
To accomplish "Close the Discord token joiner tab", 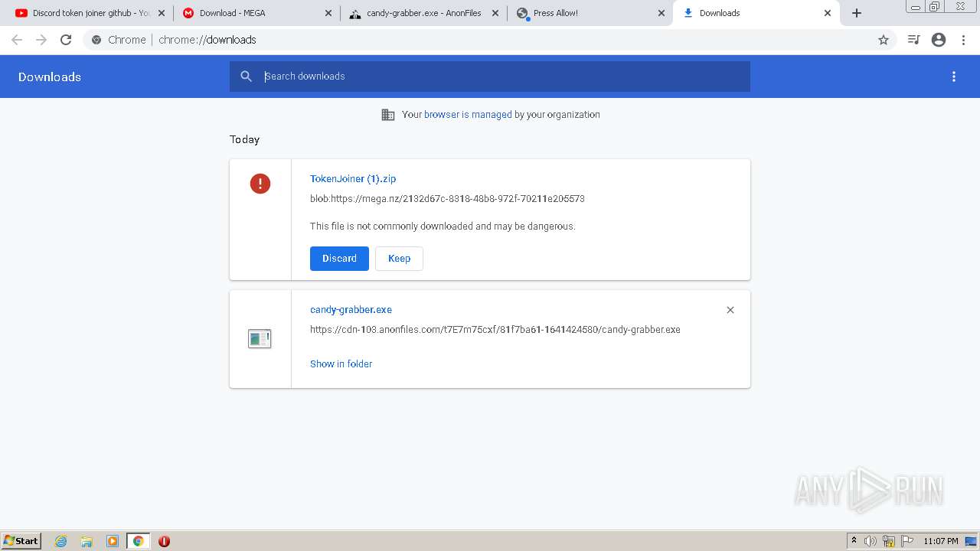I will click(x=161, y=13).
